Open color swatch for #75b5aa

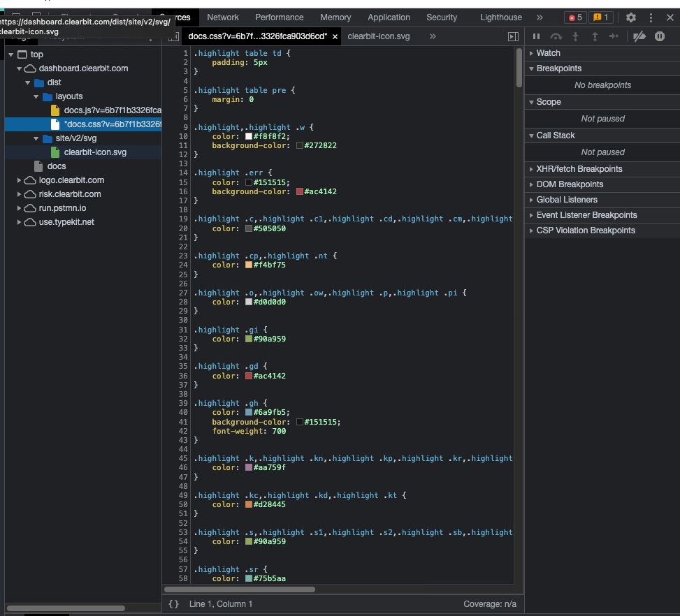tap(249, 578)
